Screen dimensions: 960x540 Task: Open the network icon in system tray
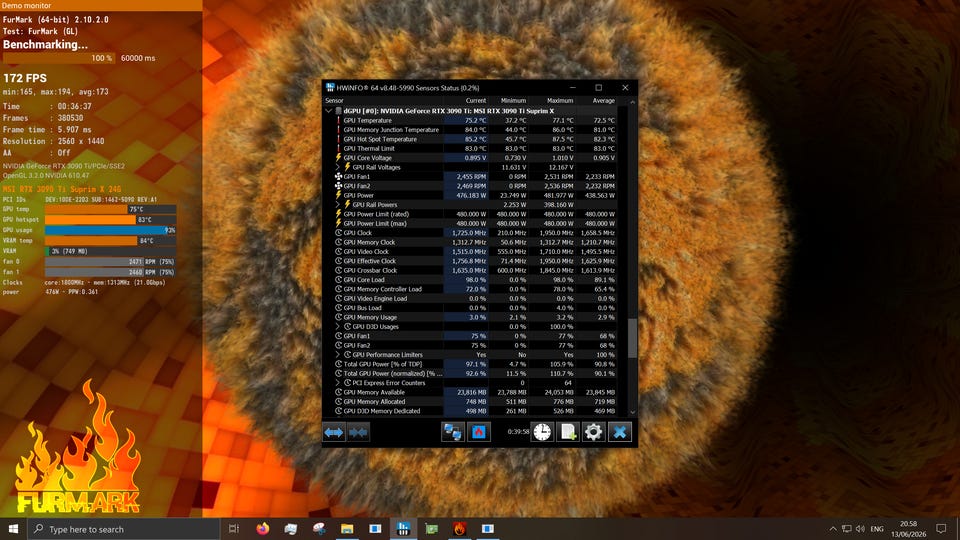(847, 528)
